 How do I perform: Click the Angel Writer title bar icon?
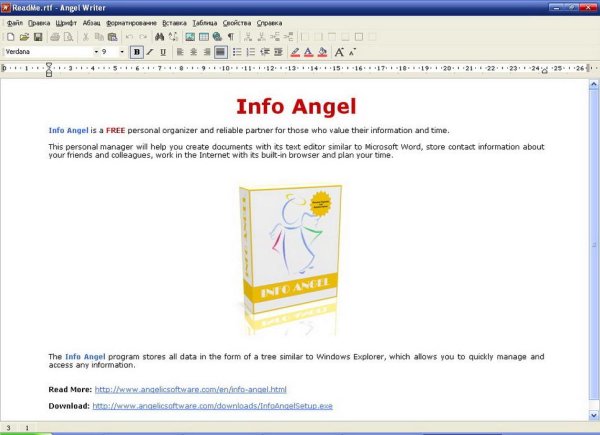[x=5, y=7]
